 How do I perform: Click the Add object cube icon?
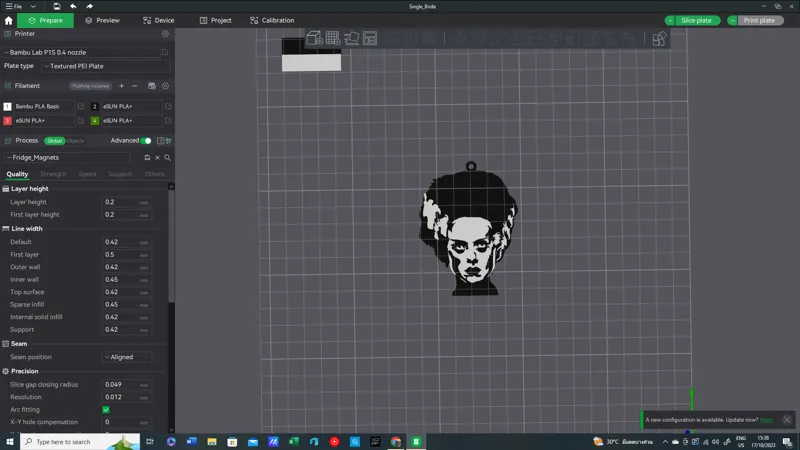314,38
